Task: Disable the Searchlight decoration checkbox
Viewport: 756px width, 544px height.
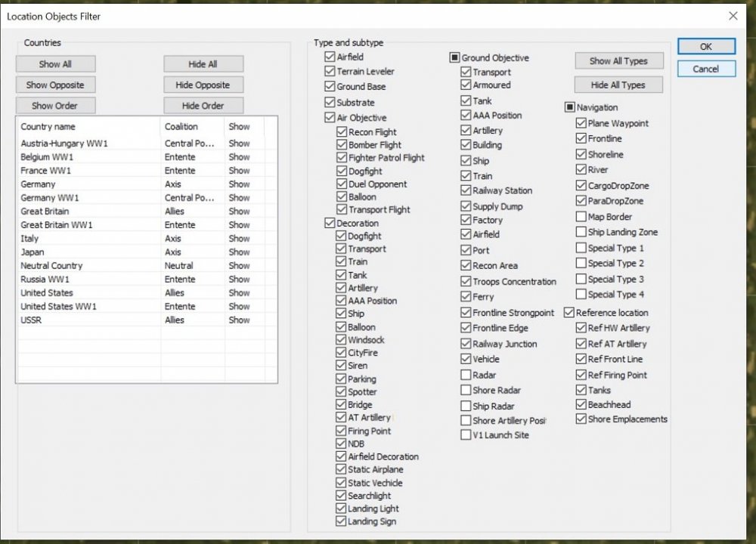Action: click(341, 496)
